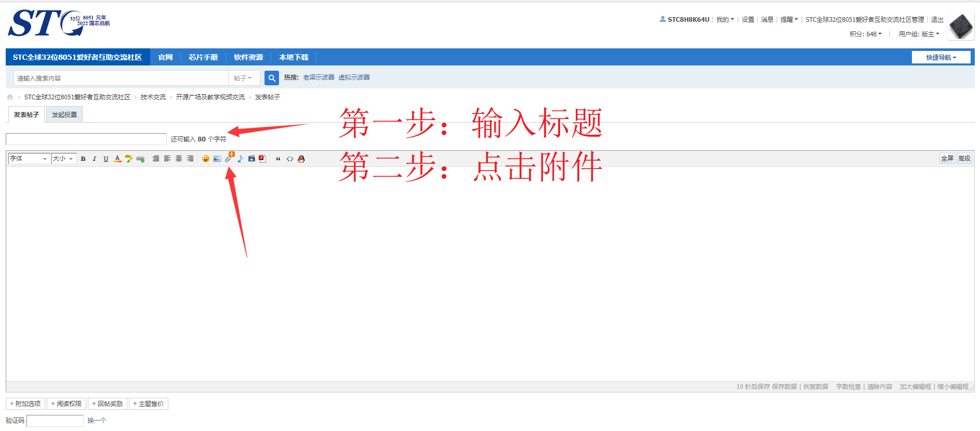Insert music with the note icon
This screenshot has width=980, height=431.
(240, 159)
